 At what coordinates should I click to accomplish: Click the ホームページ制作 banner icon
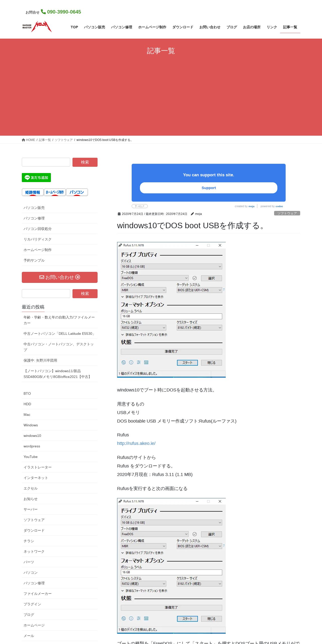click(x=55, y=192)
